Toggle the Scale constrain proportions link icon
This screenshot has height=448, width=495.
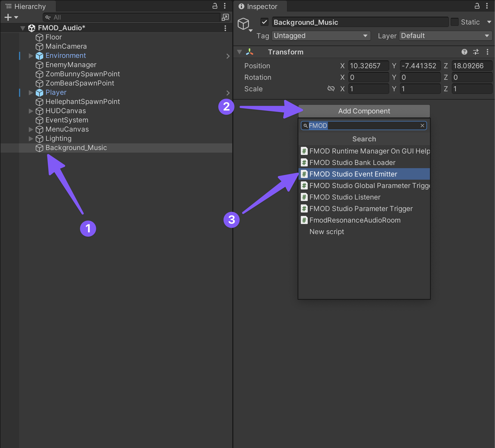click(x=331, y=89)
